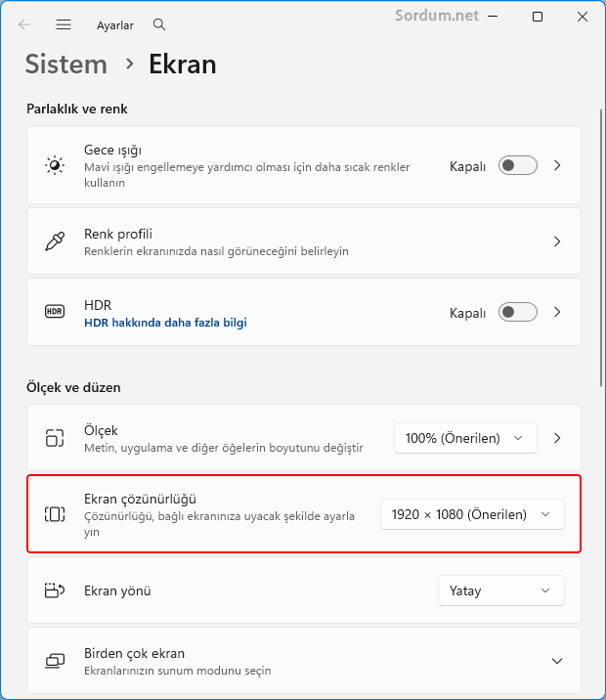Image resolution: width=606 pixels, height=700 pixels.
Task: Open the Yatay orientation dropdown
Action: click(501, 591)
